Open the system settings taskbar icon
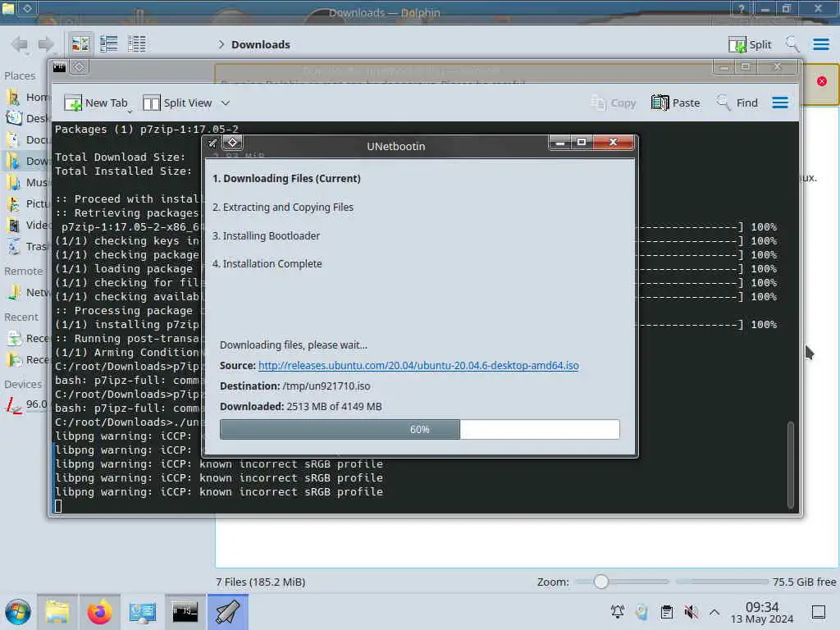The width and height of the screenshot is (840, 630). (x=143, y=612)
